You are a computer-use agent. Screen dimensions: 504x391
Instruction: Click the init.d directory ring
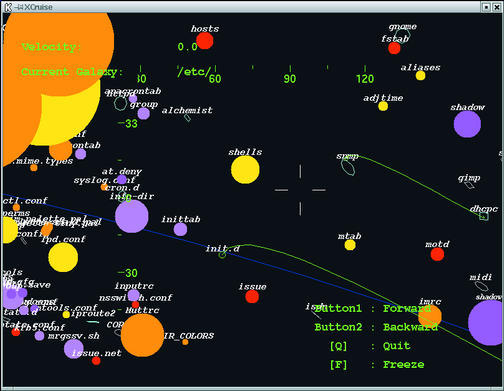coord(222,255)
